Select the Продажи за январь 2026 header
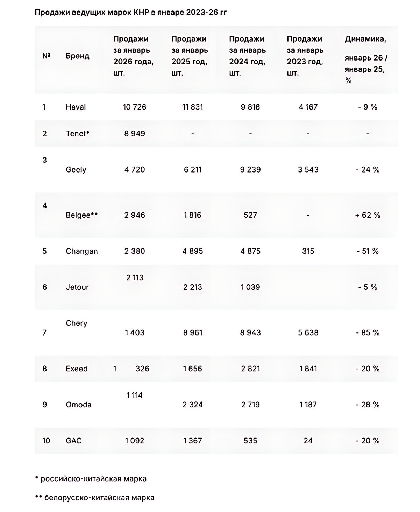 (133, 56)
